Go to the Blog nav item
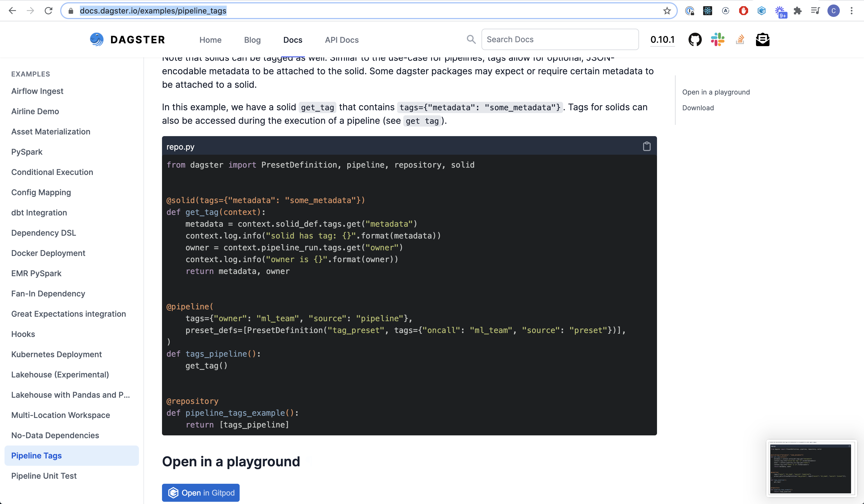This screenshot has height=504, width=864. [x=252, y=40]
